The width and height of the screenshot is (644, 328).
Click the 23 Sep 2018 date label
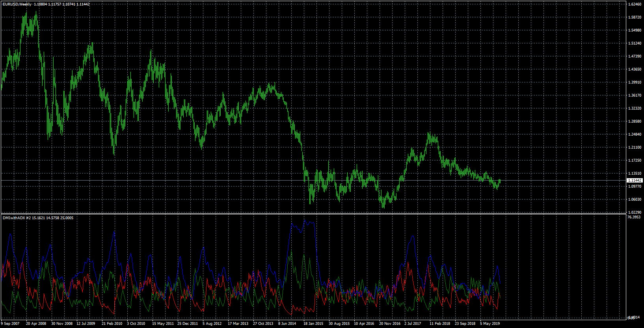[x=465, y=324]
